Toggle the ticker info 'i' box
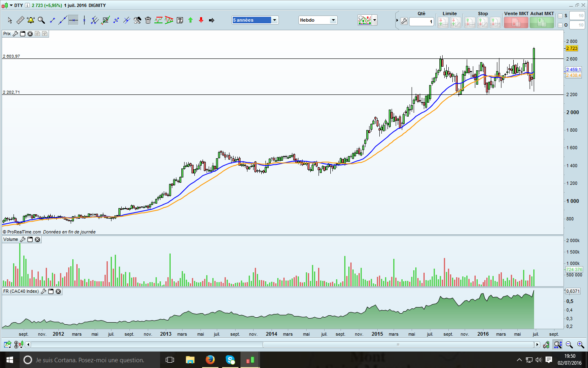The height and width of the screenshot is (368, 588). coord(27,5)
